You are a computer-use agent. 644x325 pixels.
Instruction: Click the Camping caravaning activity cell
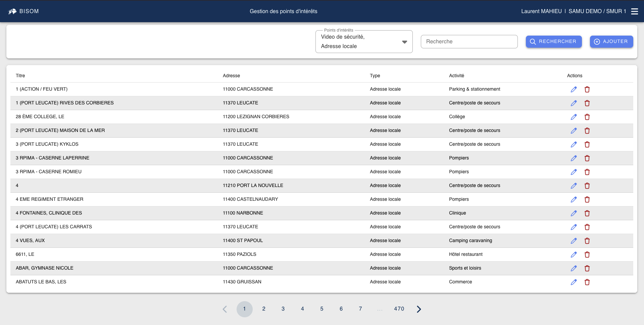[470, 241]
